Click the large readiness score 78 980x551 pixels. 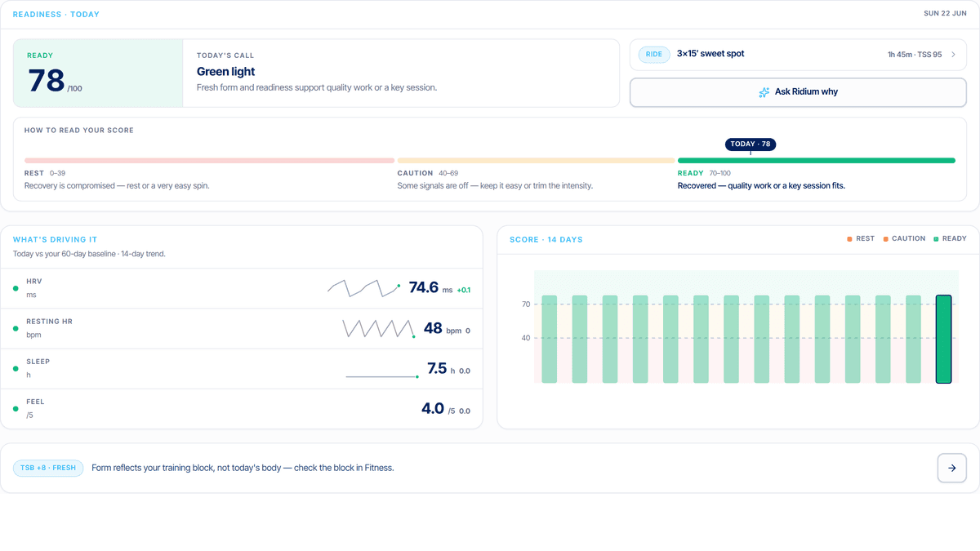(47, 81)
